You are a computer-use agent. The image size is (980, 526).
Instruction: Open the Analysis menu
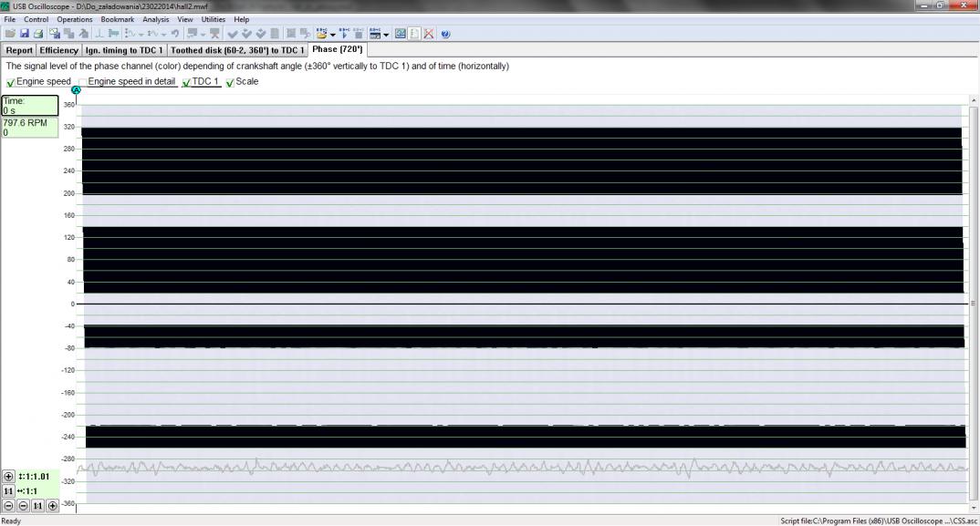(156, 19)
